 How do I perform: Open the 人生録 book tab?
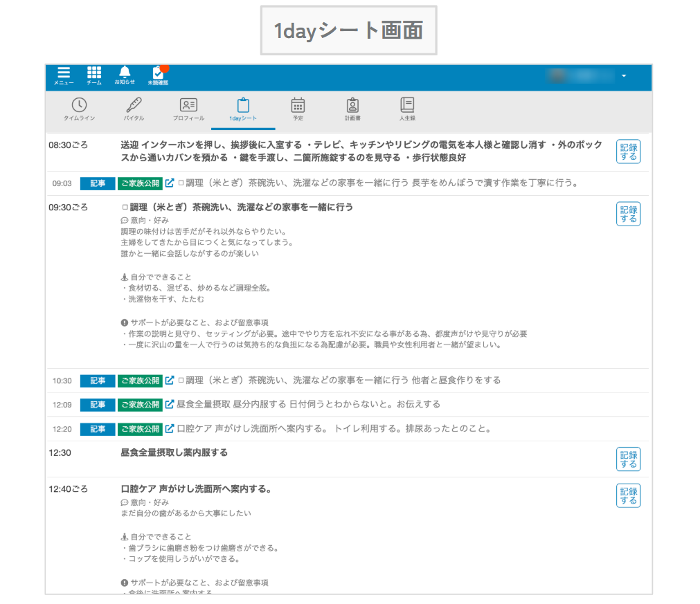pyautogui.click(x=407, y=109)
